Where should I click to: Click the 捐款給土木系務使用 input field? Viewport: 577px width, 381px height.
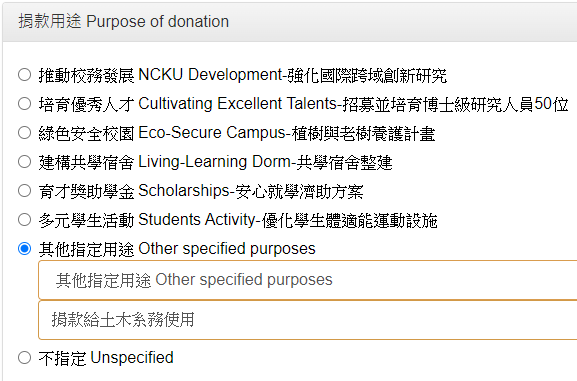[308, 320]
